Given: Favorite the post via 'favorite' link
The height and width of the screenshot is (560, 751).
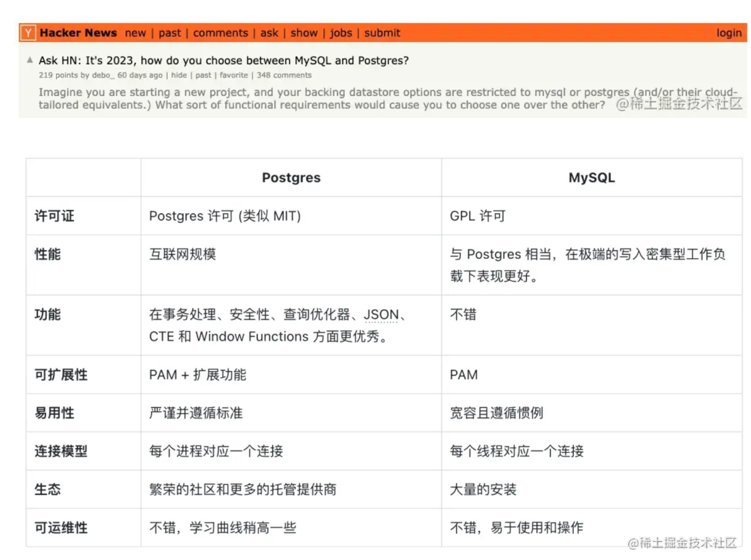Looking at the screenshot, I should 233,75.
